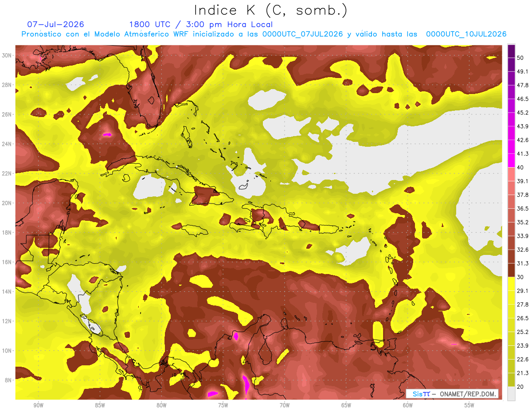Click the colorbar label "45.2"

pyautogui.click(x=523, y=113)
